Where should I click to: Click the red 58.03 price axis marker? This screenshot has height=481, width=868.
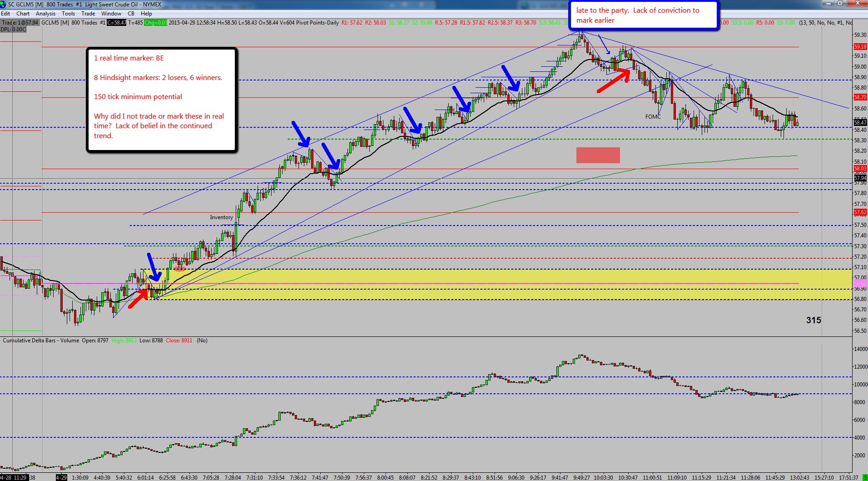pos(860,169)
